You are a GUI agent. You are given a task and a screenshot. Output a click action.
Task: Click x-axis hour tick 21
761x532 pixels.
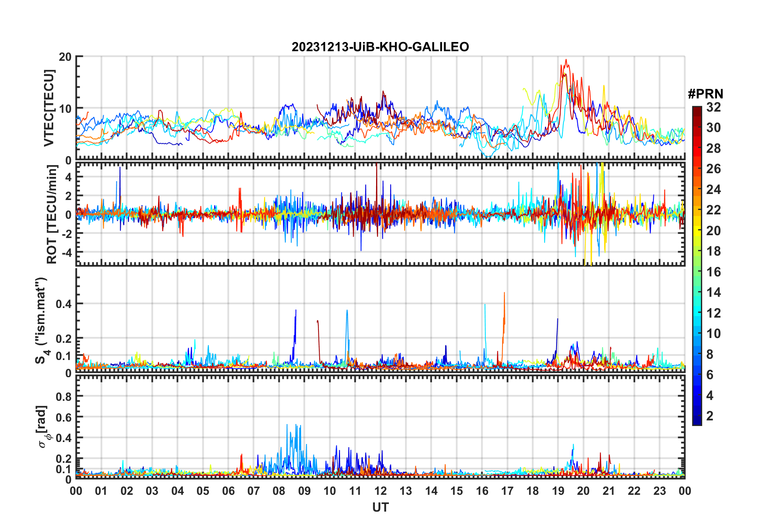(609, 491)
